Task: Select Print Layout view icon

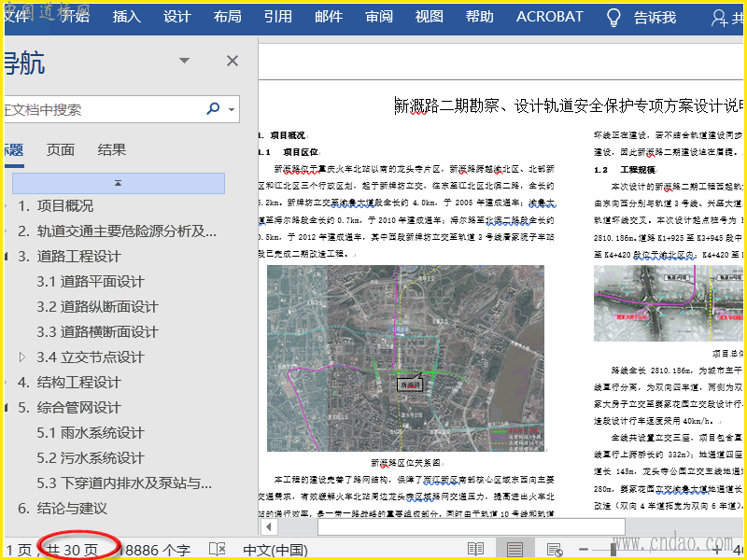Action: click(x=514, y=550)
